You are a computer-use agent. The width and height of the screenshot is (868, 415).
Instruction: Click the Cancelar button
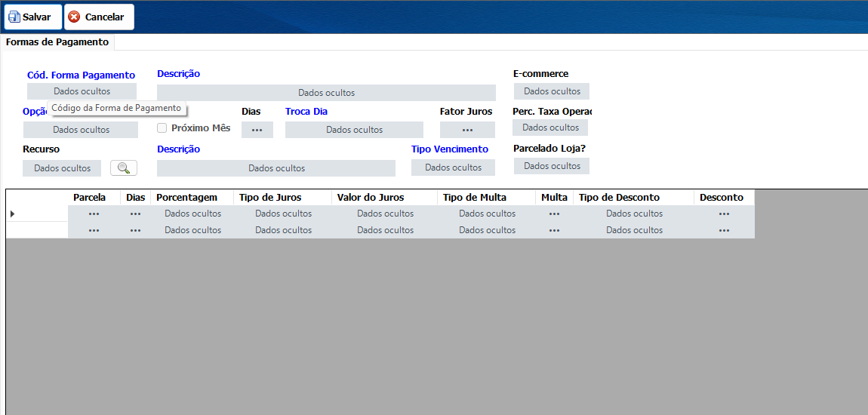99,17
